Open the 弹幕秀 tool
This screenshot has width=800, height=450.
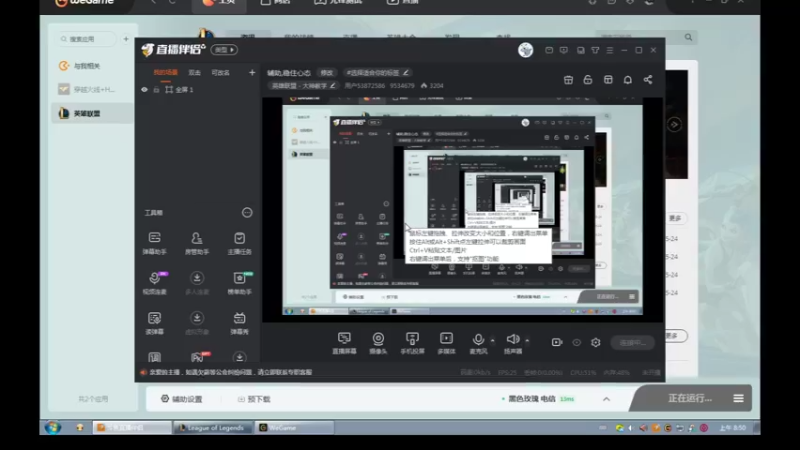pos(239,323)
